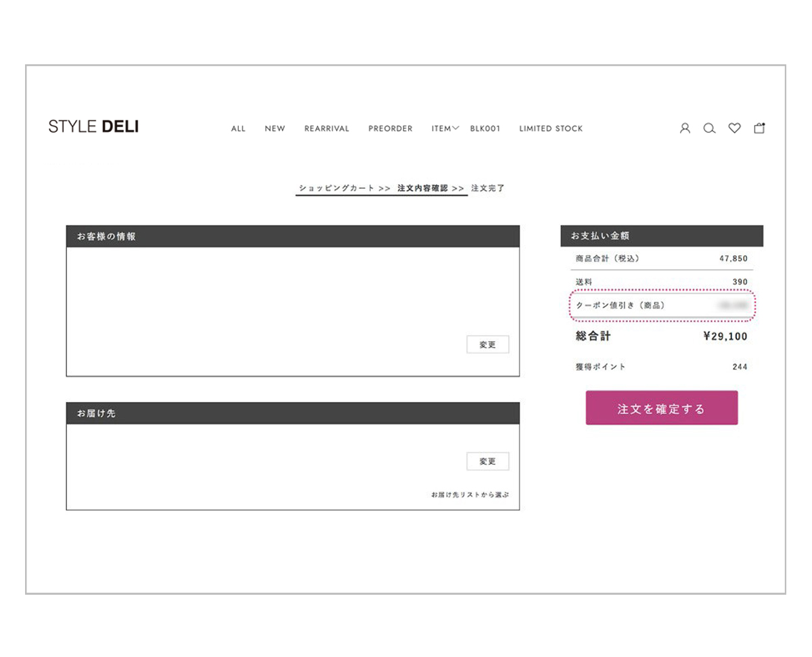Expand the ITEM dropdown menu
The height and width of the screenshot is (657, 812).
(x=445, y=129)
